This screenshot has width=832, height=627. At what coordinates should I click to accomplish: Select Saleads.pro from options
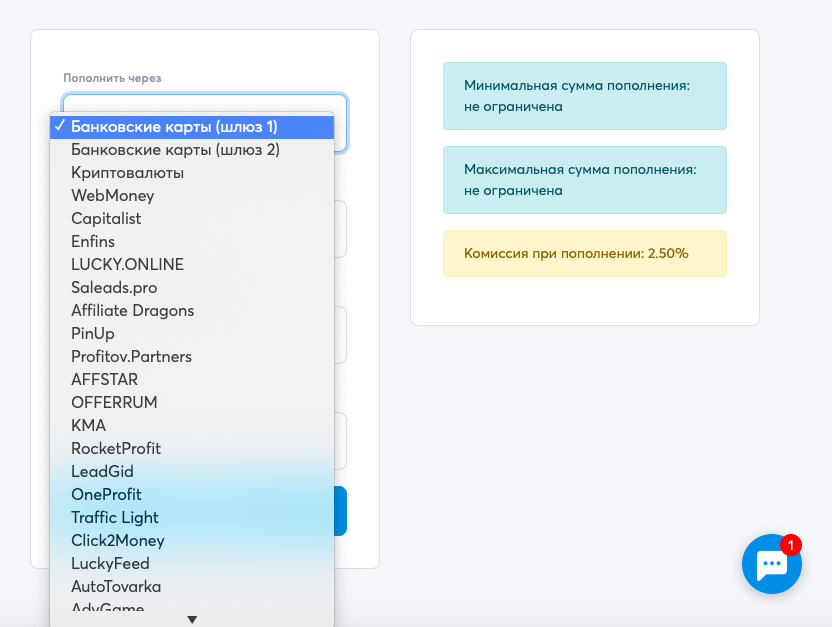click(192, 288)
